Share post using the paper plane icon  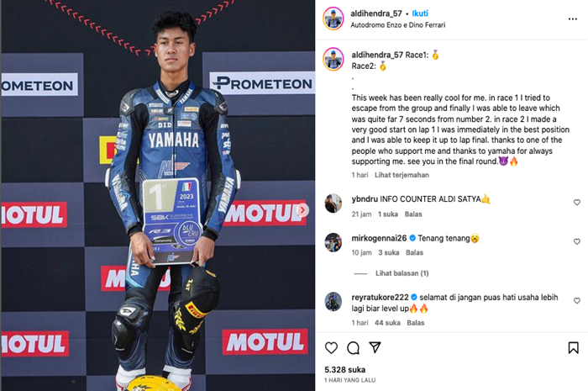375,347
